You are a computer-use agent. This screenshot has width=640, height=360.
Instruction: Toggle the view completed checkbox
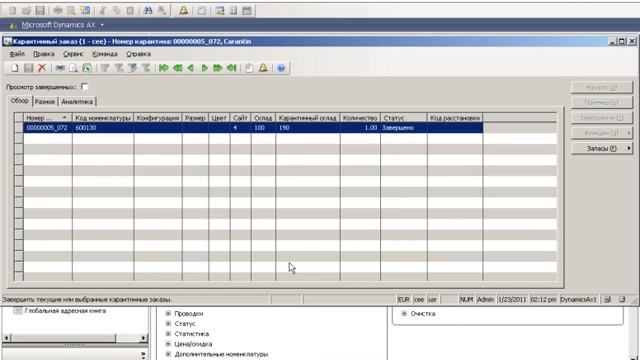pos(84,87)
